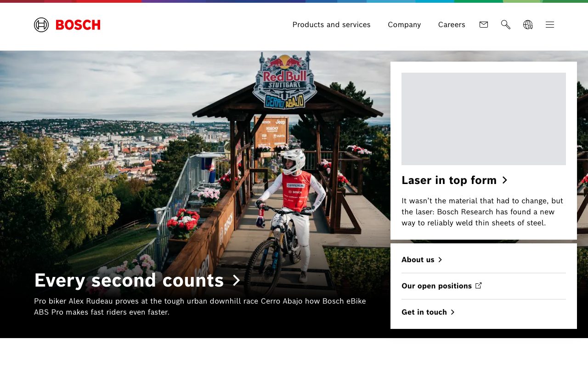The width and height of the screenshot is (588, 368).
Task: Open the Careers menu
Action: tap(452, 25)
